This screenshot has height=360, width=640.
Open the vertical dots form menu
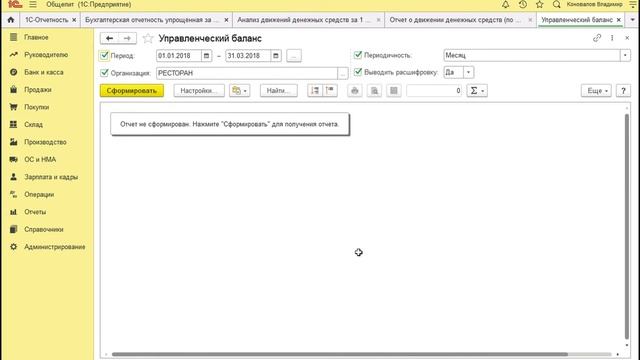[x=612, y=38]
